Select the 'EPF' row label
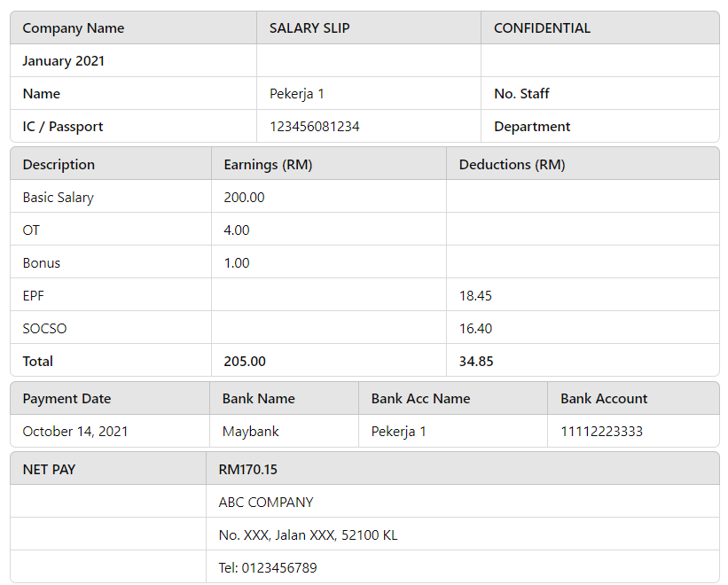The height and width of the screenshot is (585, 728). (x=33, y=296)
